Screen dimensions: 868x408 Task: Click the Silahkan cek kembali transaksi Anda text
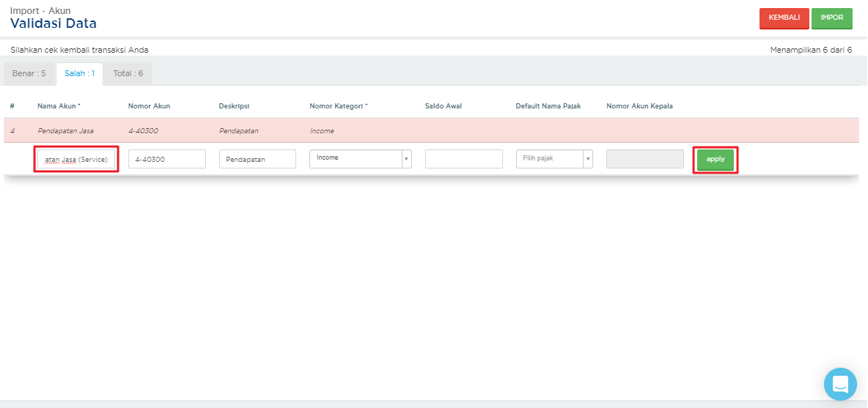click(79, 50)
